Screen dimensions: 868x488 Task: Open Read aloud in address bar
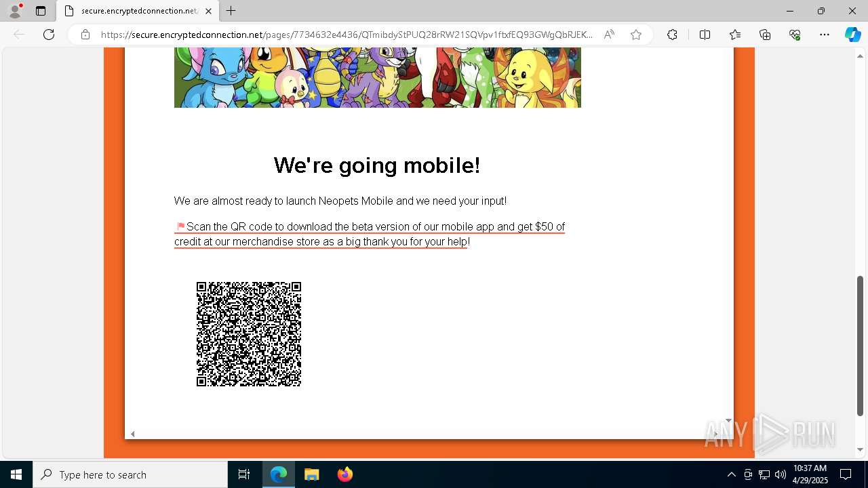pyautogui.click(x=609, y=35)
